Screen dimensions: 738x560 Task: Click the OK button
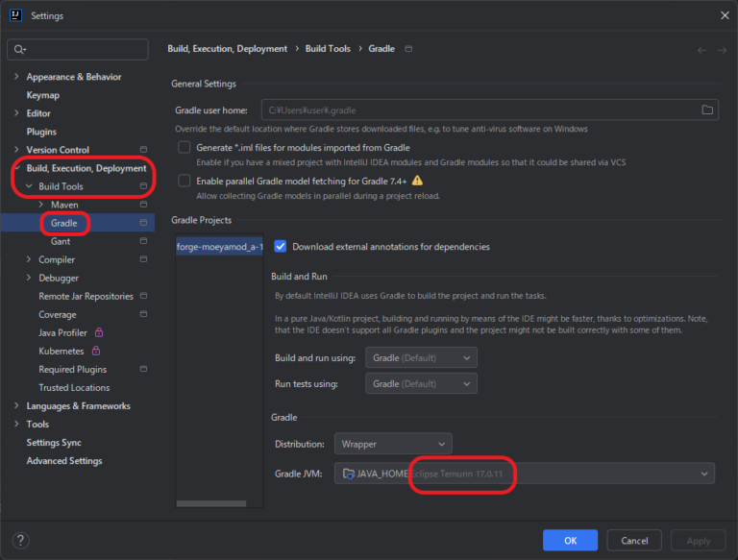(570, 541)
